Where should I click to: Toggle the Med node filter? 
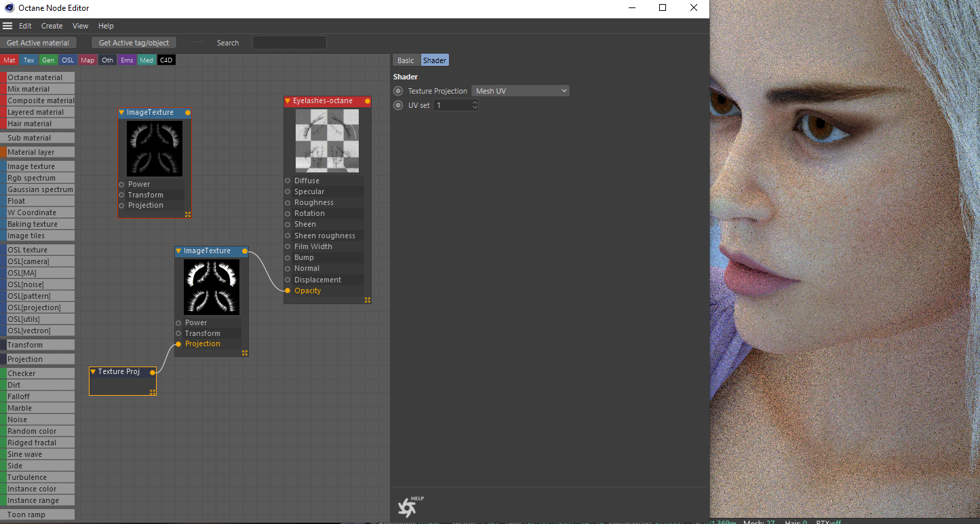146,60
